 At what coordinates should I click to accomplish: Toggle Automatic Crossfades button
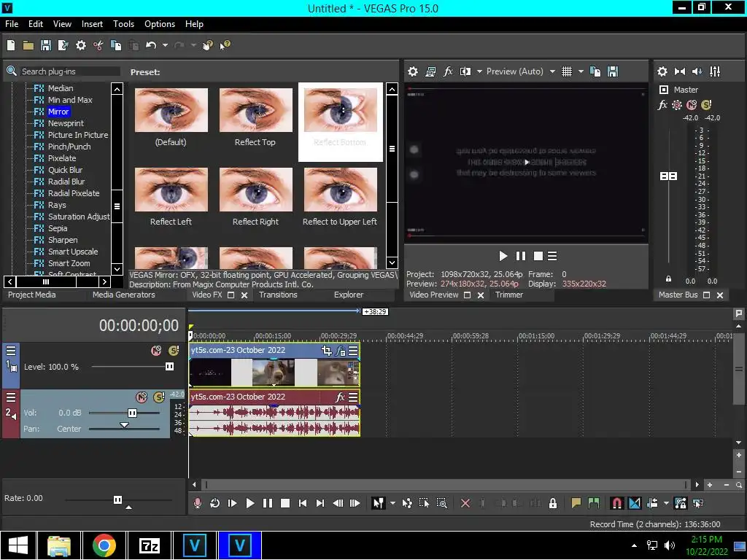pos(635,503)
